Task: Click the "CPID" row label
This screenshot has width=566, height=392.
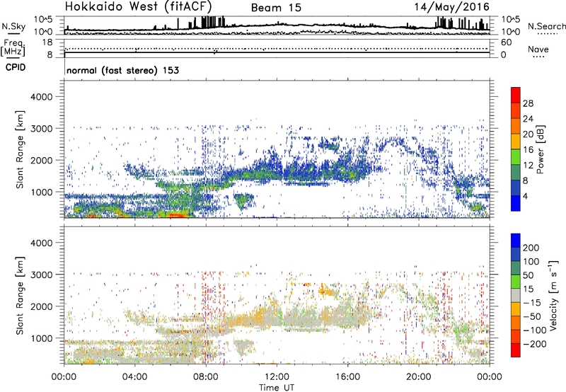Action: coord(16,67)
